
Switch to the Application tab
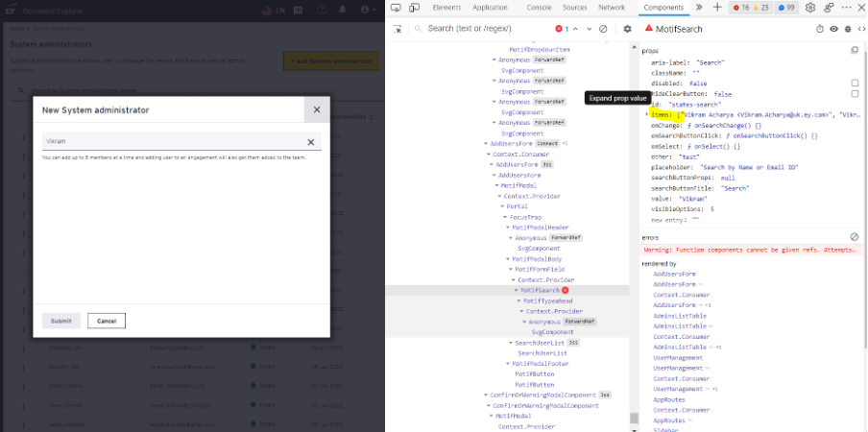(x=490, y=8)
